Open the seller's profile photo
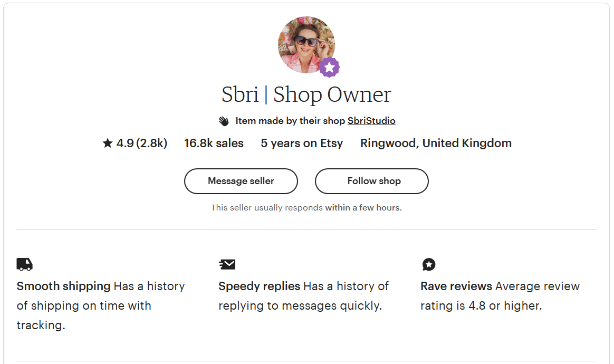Screen dimensions: 614x364 [x=306, y=45]
